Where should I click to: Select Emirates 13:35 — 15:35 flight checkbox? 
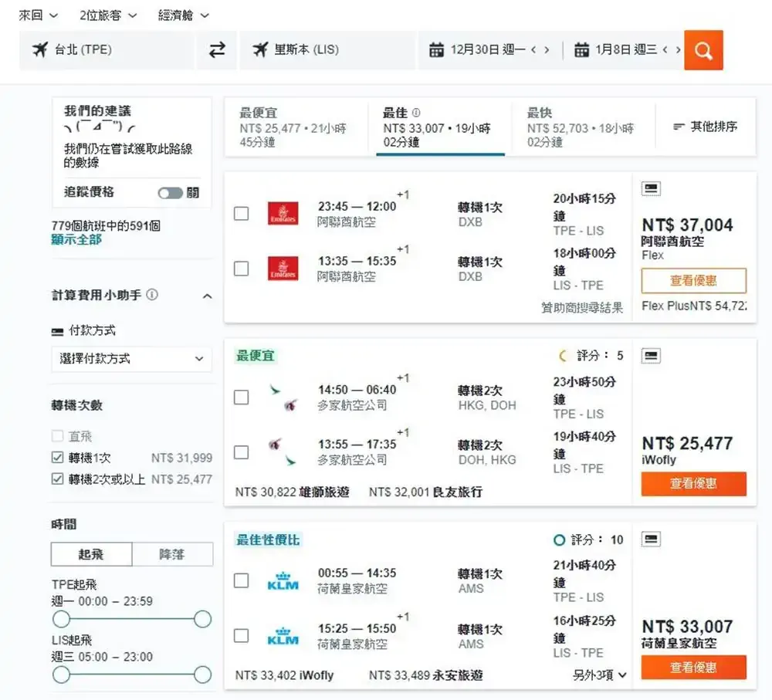(241, 269)
